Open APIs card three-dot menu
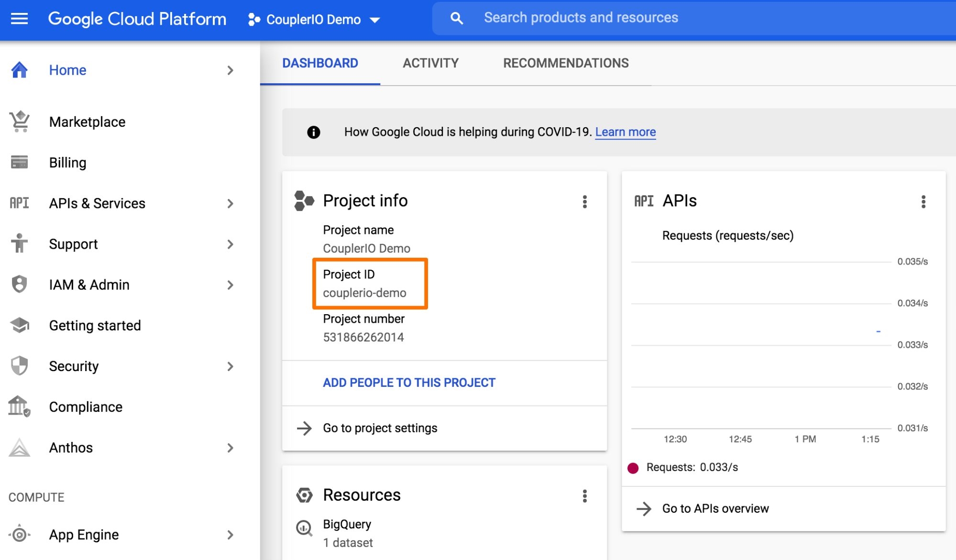956x560 pixels. (923, 202)
